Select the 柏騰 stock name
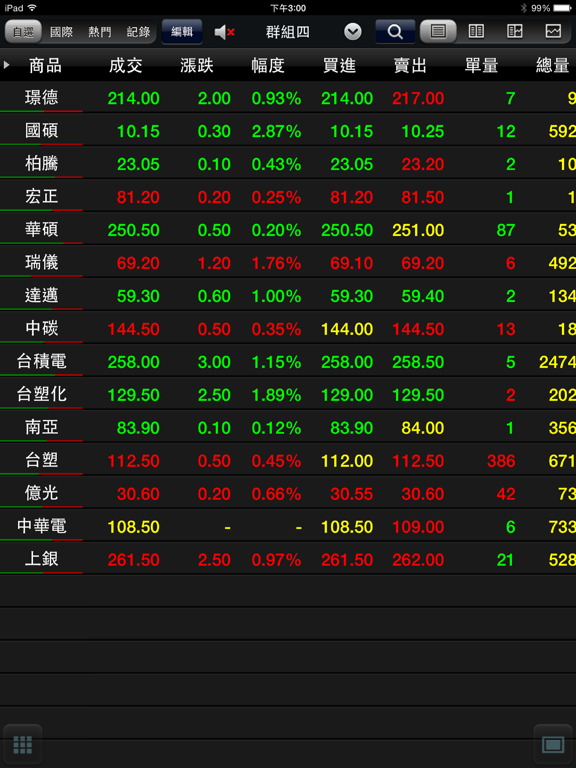The height and width of the screenshot is (768, 576). pos(42,163)
